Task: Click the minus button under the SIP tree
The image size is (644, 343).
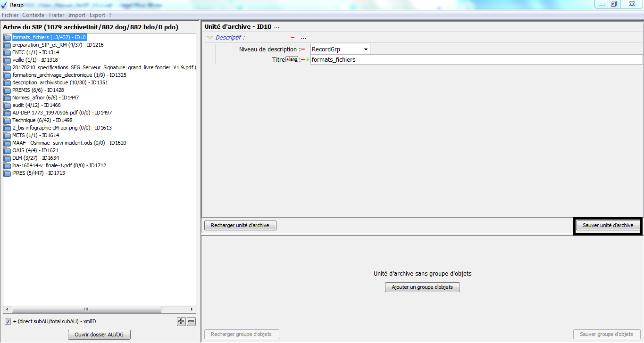Action: point(191,322)
